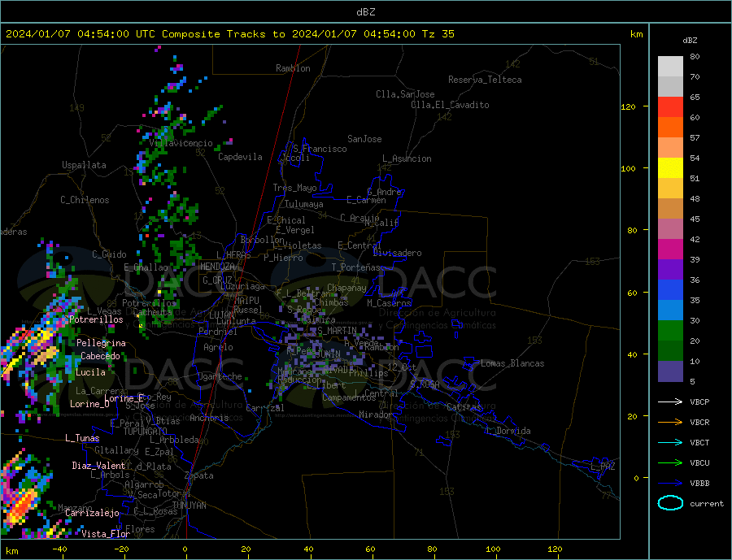This screenshot has width=732, height=560.
Task: Pick the bright green 20-30 dBZ swatch
Action: 670,331
